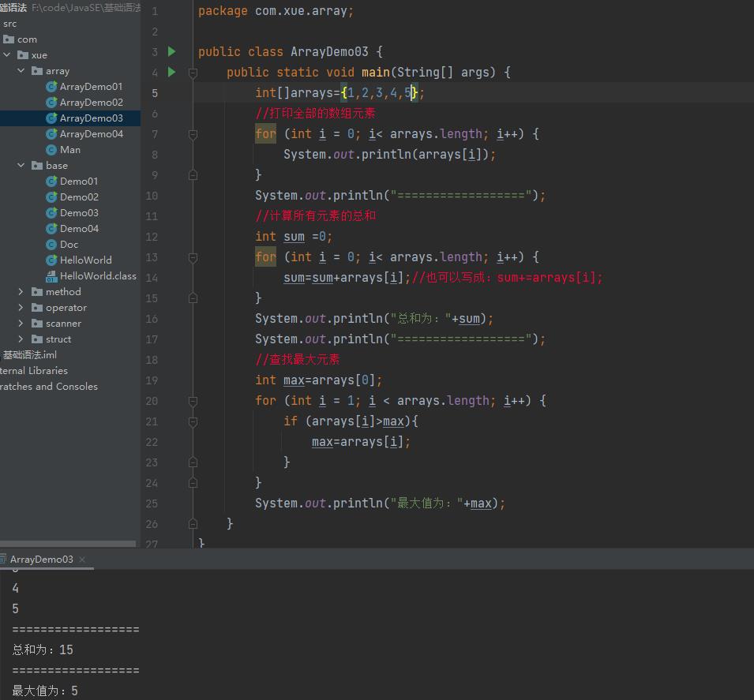Open Scratches and Consoles node
Image resolution: width=754 pixels, height=700 pixels.
pyautogui.click(x=49, y=387)
